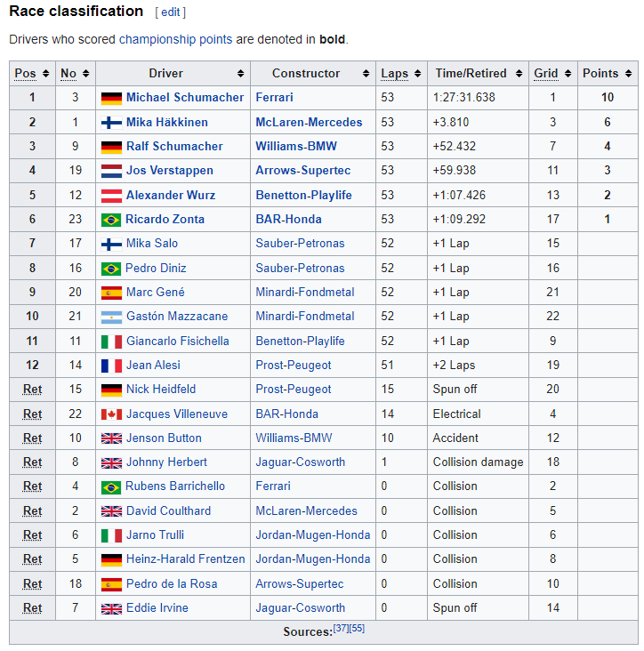Visit Pedro Diniz driver page
Image resolution: width=644 pixels, height=651 pixels.
pyautogui.click(x=156, y=269)
